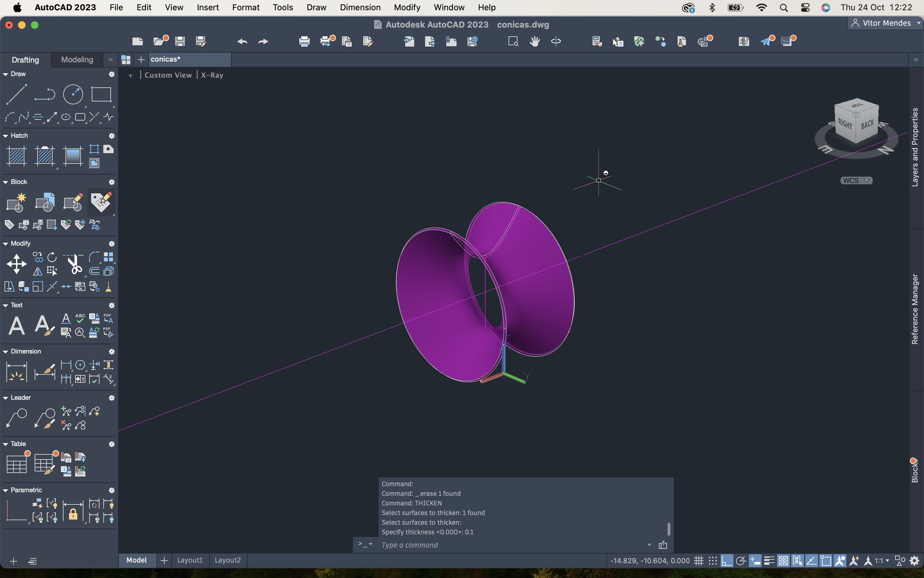Click the Print icon in toolbar
This screenshot has height=578, width=924.
coord(304,41)
